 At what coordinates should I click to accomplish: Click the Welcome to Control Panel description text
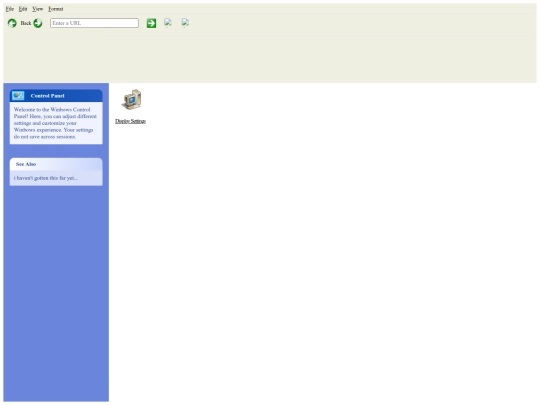(x=55, y=123)
